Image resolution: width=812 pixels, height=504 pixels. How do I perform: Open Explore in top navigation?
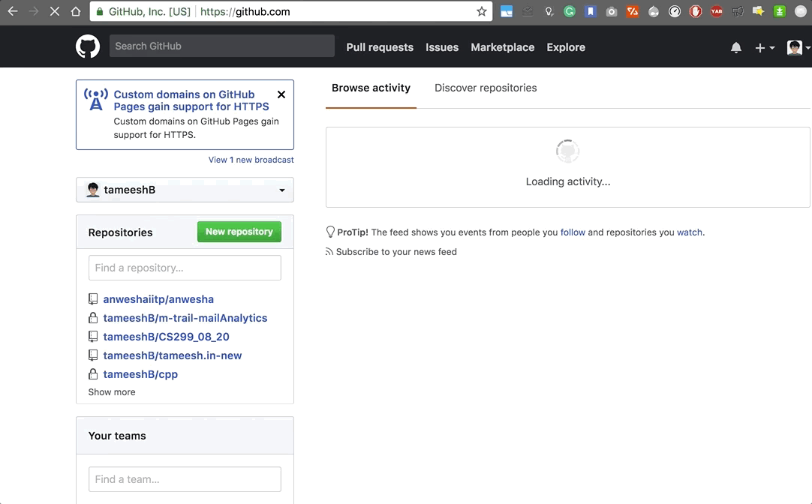tap(566, 47)
